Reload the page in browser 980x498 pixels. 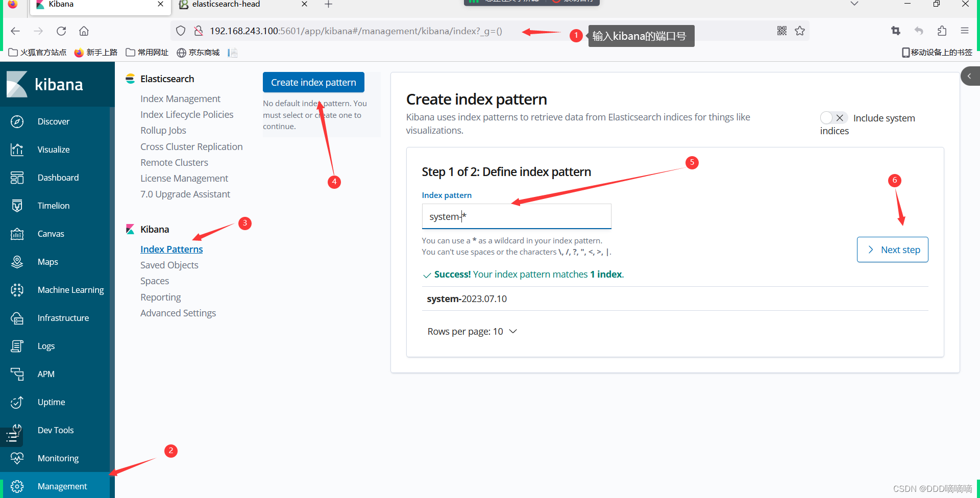click(61, 31)
